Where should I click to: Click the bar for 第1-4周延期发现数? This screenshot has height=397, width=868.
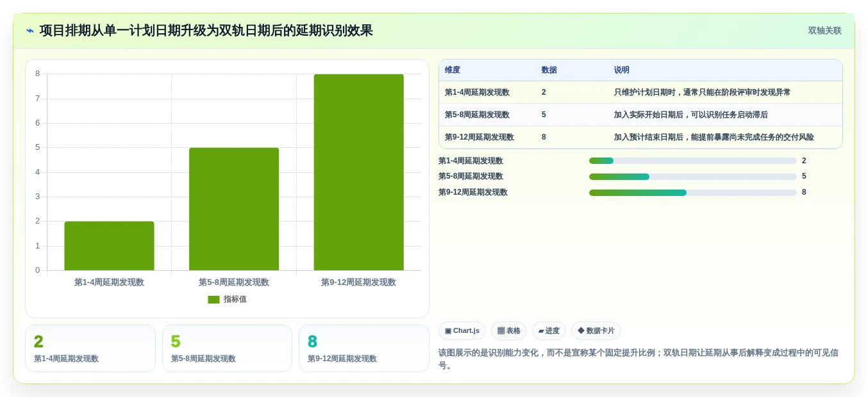point(109,246)
